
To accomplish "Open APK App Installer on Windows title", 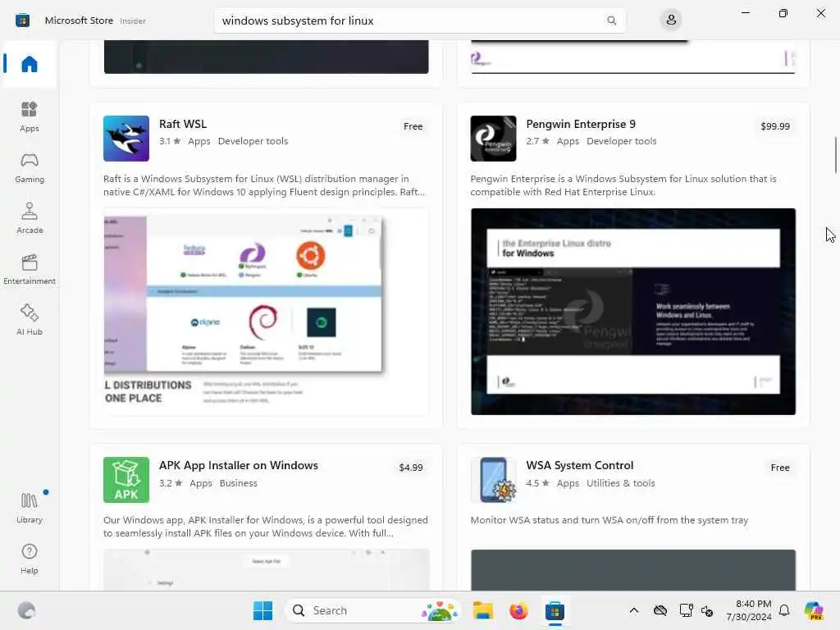I will click(x=239, y=465).
